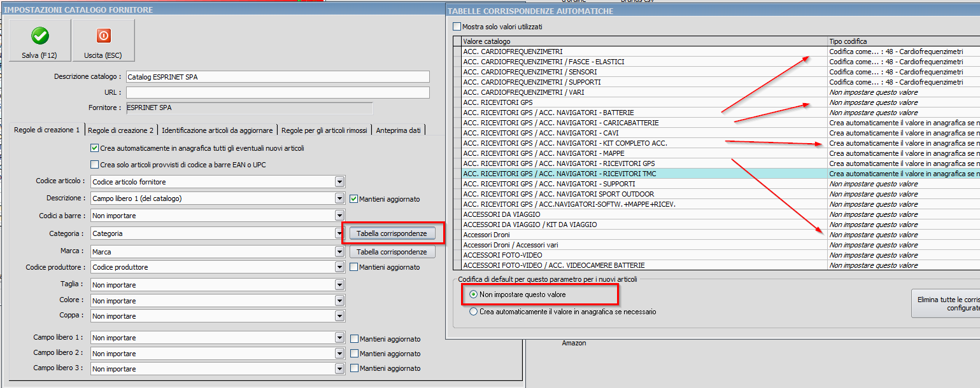Open the Campo libero 3 dropdown
Image resolution: width=980 pixels, height=388 pixels.
(340, 369)
